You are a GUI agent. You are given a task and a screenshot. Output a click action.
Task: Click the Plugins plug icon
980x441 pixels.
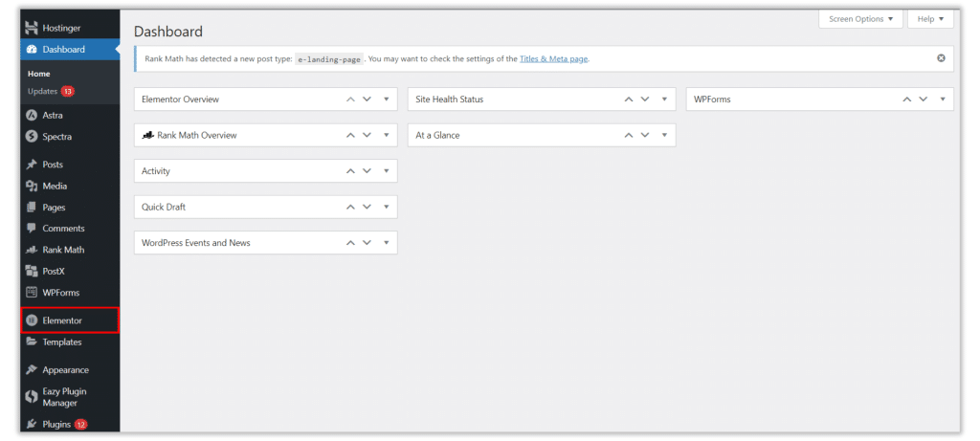click(x=32, y=424)
